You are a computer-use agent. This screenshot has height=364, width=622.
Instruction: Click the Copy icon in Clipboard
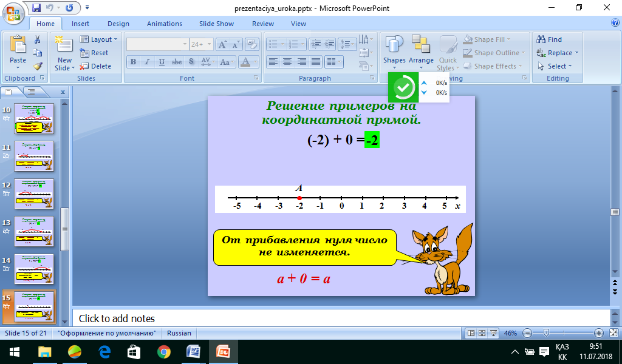37,53
